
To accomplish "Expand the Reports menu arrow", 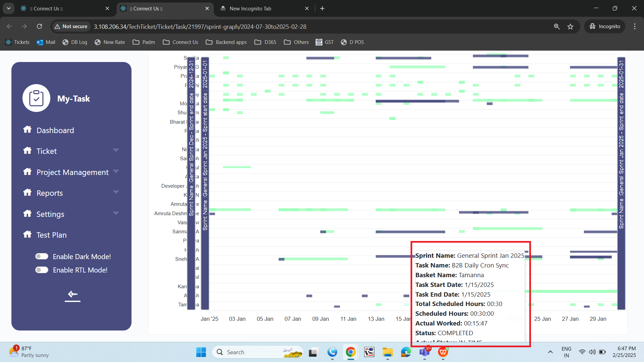I will tap(116, 192).
